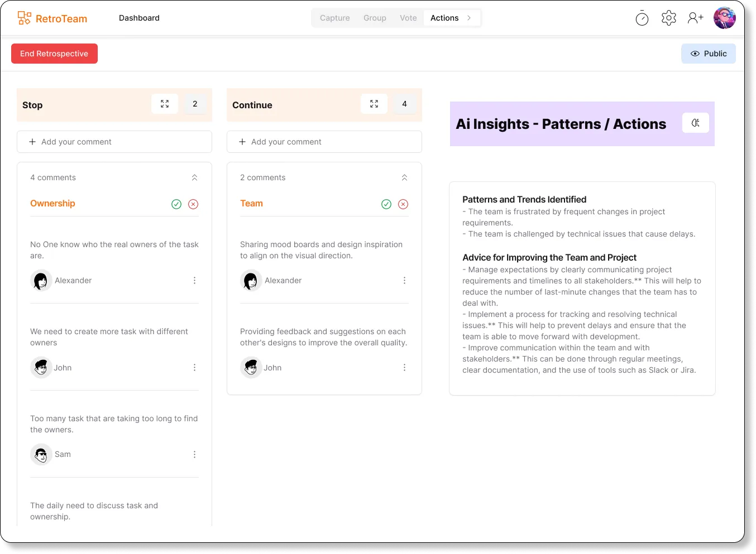The width and height of the screenshot is (756, 554).
Task: Click Sam's avatar in Stop column
Action: pyautogui.click(x=41, y=455)
